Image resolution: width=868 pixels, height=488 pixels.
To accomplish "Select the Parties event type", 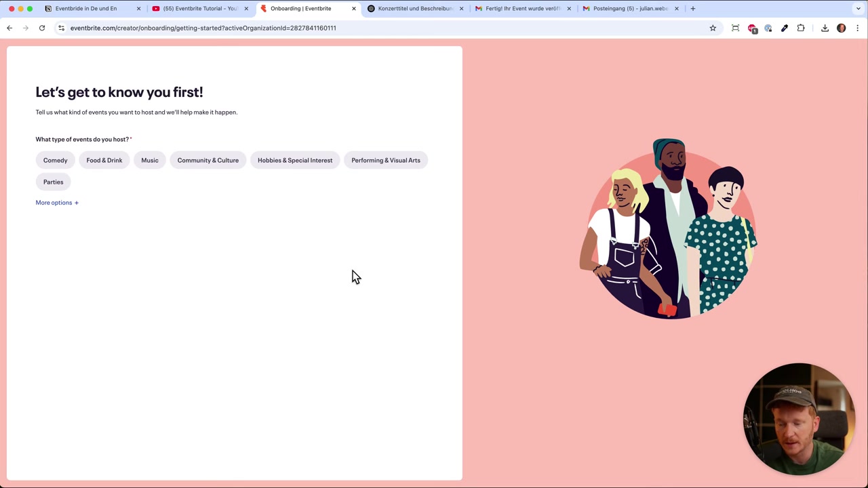I will pyautogui.click(x=54, y=182).
